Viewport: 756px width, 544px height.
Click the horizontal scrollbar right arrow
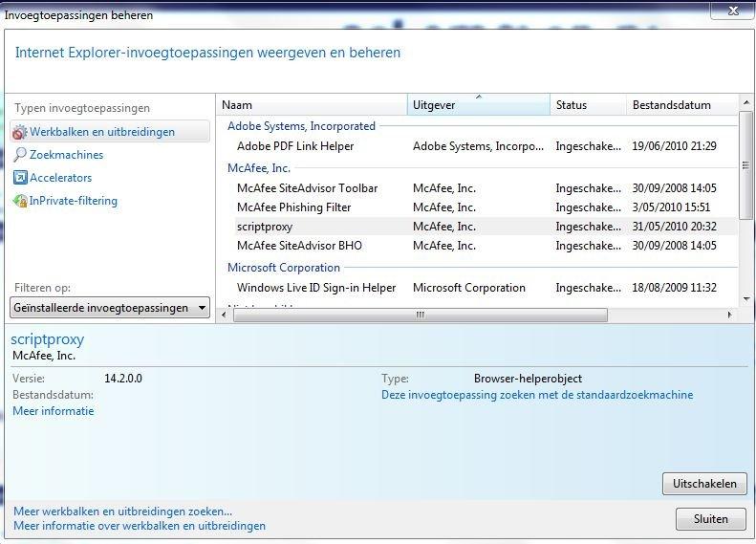(729, 315)
